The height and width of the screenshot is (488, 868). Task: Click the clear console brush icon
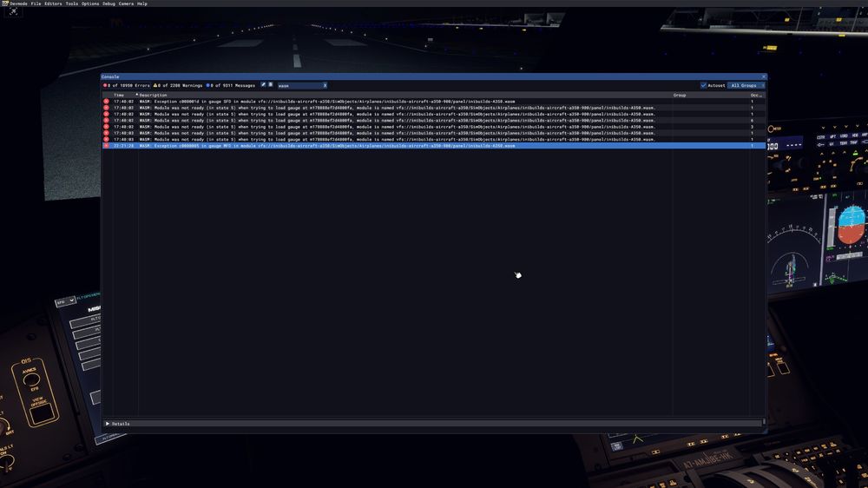click(263, 85)
